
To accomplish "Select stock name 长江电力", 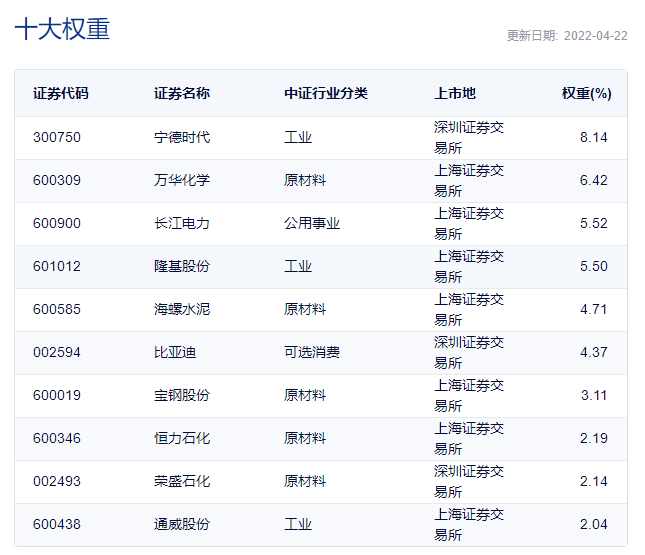I will pos(182,223).
